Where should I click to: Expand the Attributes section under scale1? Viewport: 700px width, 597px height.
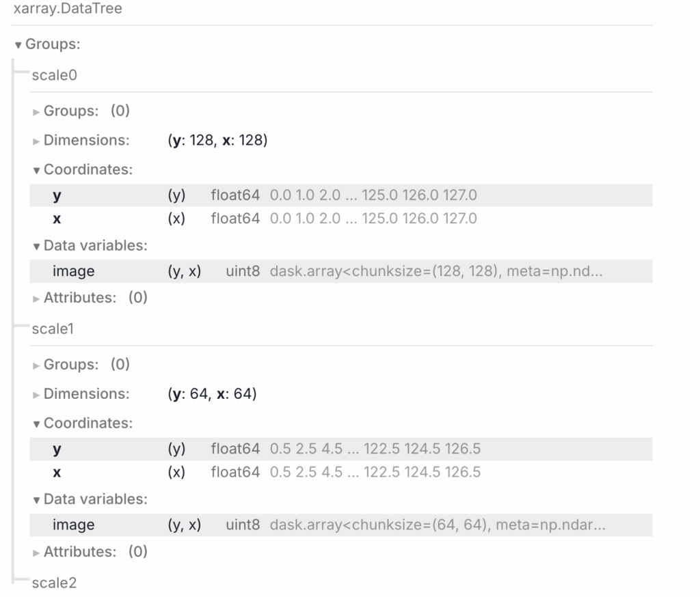point(80,551)
